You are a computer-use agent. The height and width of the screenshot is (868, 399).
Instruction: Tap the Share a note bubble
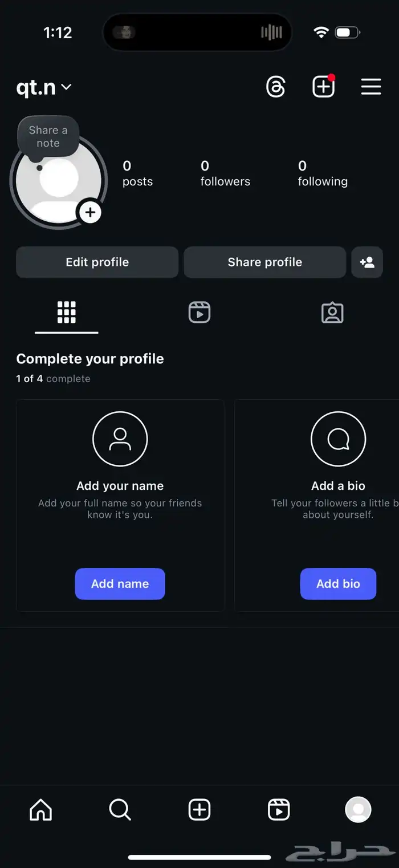pyautogui.click(x=48, y=136)
